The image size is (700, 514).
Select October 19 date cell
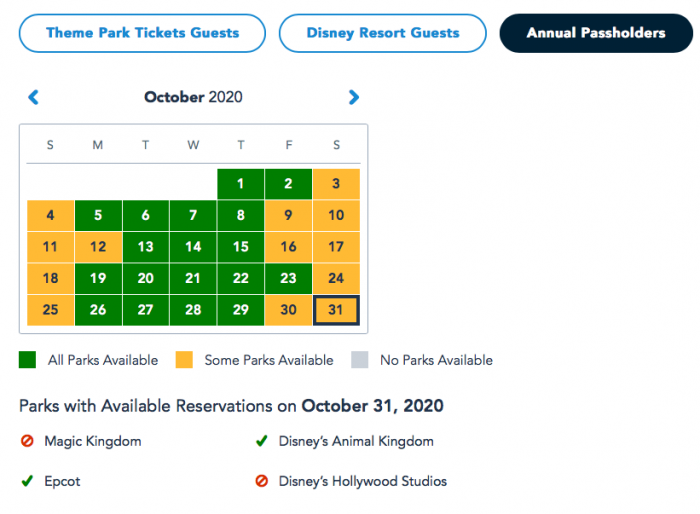pos(98,279)
